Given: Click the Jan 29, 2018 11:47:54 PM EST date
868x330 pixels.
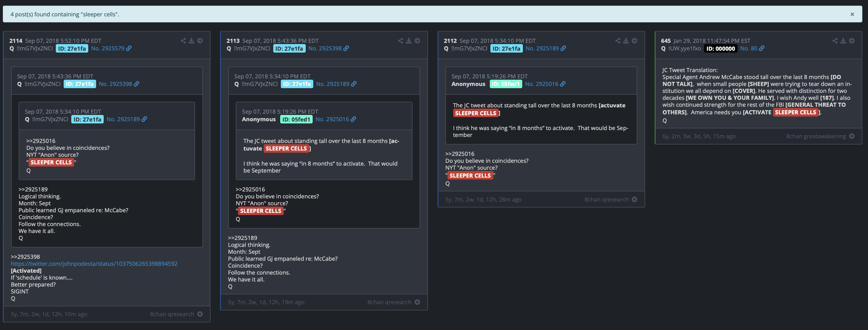Looking at the screenshot, I should tap(712, 41).
